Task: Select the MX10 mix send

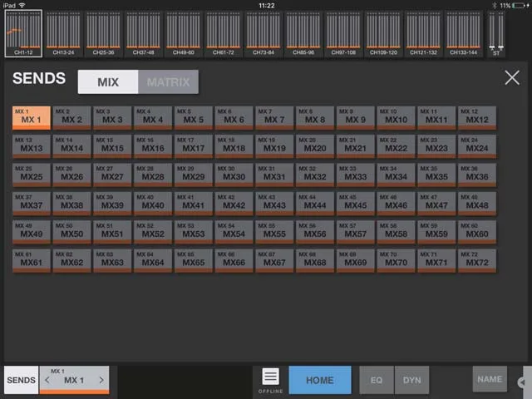Action: click(x=396, y=118)
